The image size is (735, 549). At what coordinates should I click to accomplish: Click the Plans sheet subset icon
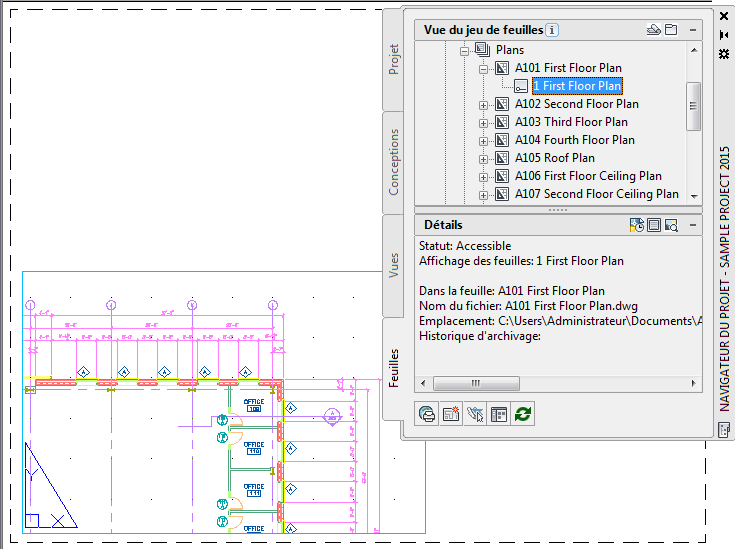pos(482,49)
